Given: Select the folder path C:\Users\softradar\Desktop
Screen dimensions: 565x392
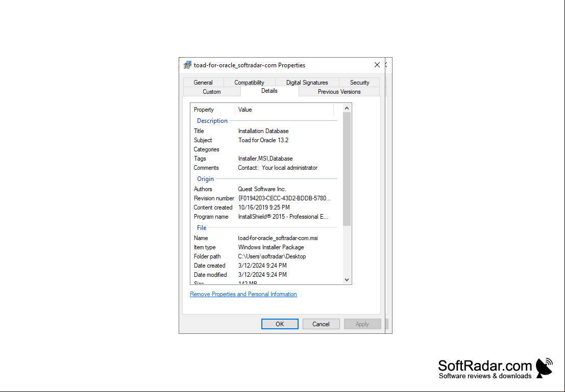Looking at the screenshot, I should point(272,256).
